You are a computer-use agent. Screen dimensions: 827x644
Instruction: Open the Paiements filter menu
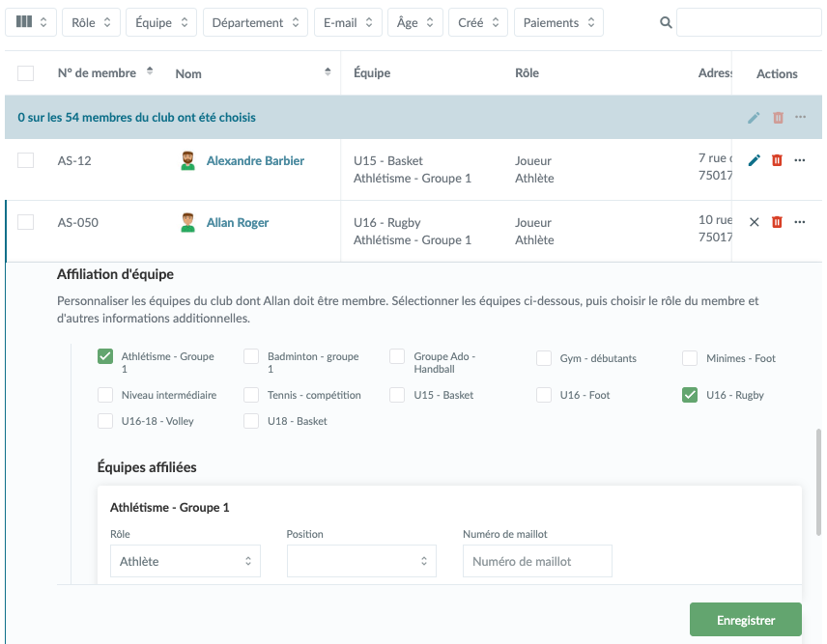pyautogui.click(x=558, y=22)
